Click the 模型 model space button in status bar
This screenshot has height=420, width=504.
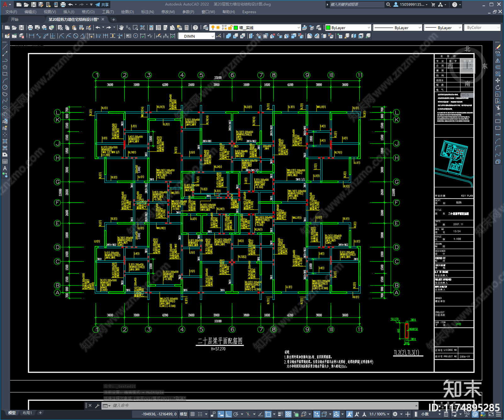(183, 414)
